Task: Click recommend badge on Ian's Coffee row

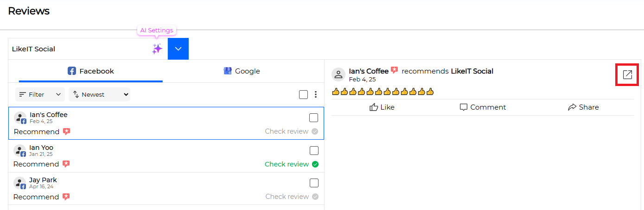Action: pos(66,131)
